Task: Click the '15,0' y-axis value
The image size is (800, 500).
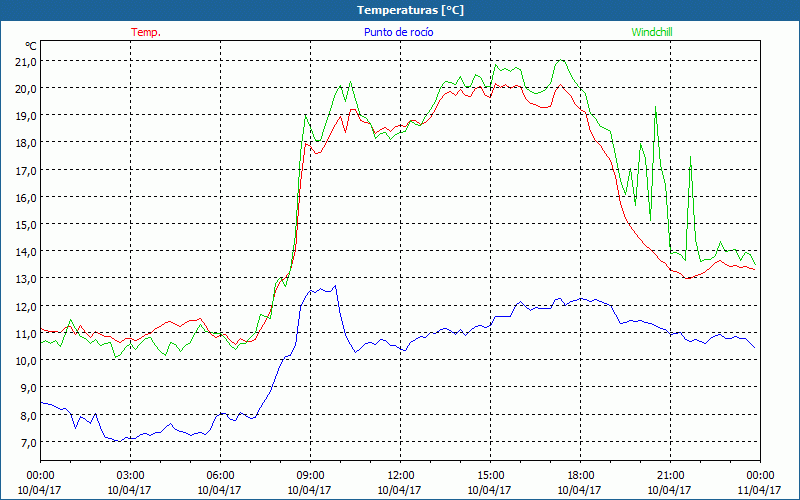Action: [26, 224]
